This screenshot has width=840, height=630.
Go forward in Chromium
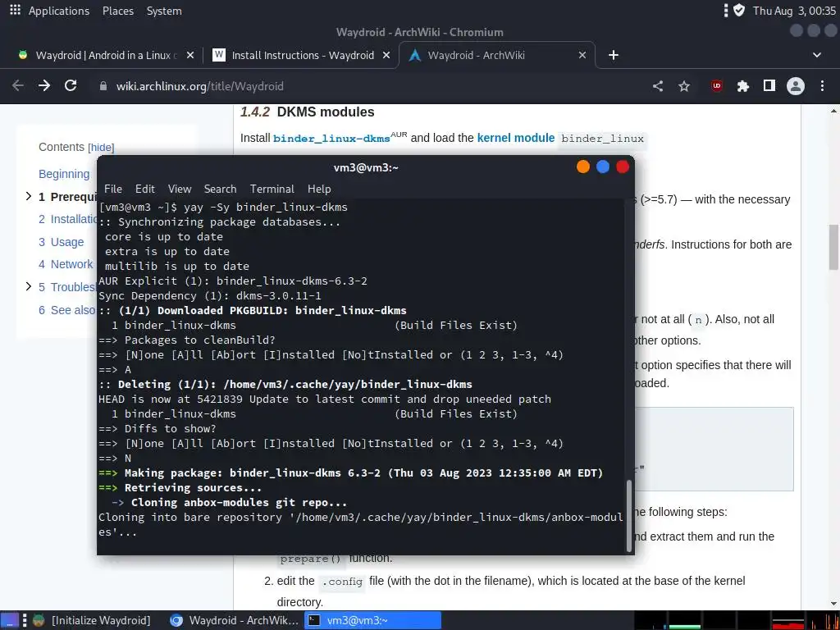click(44, 85)
